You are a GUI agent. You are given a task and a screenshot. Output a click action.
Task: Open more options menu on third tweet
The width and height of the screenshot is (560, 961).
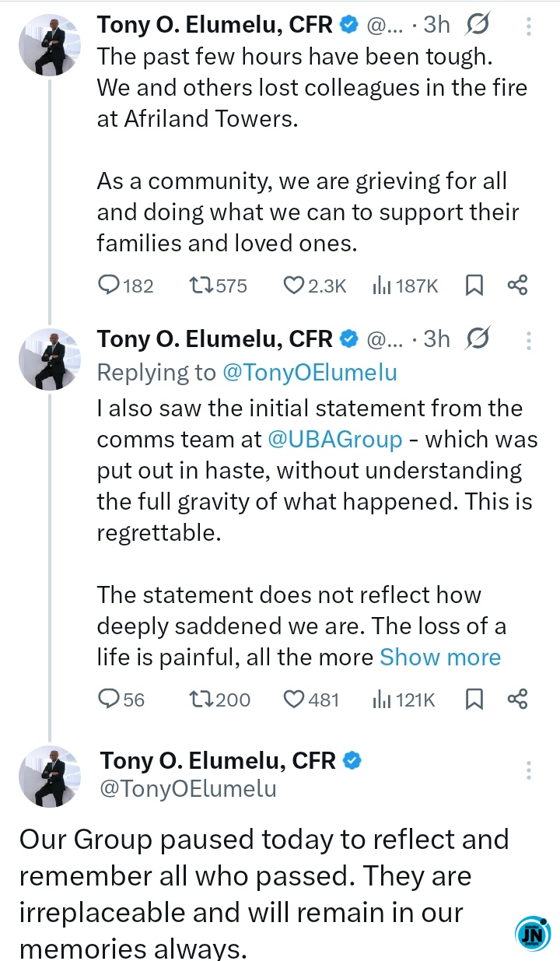[528, 770]
